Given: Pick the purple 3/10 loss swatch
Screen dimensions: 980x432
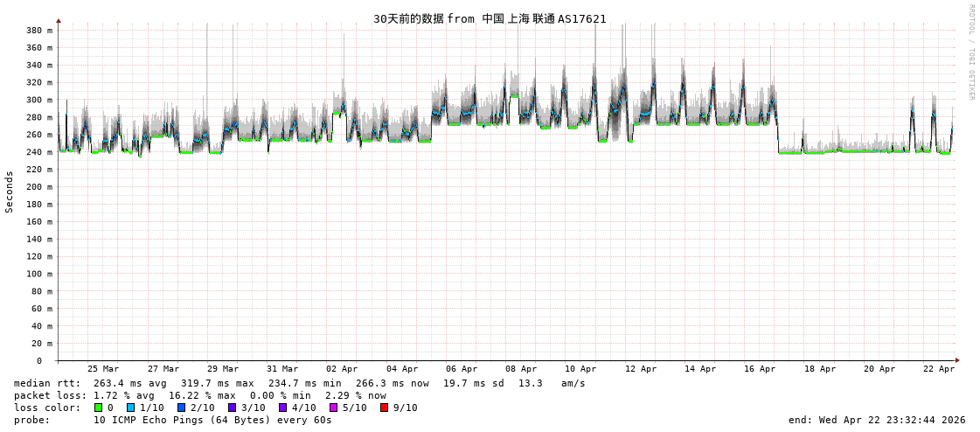Looking at the screenshot, I should coord(232,408).
